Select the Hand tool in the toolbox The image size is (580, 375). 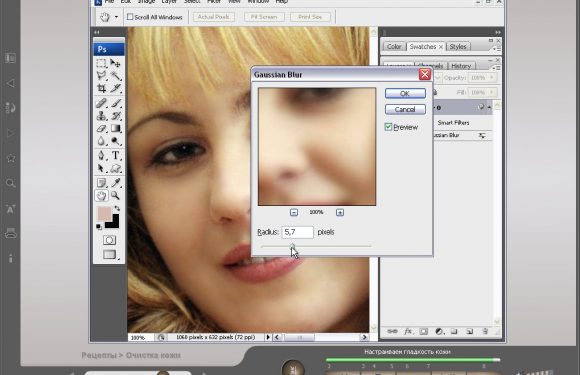pos(101,195)
